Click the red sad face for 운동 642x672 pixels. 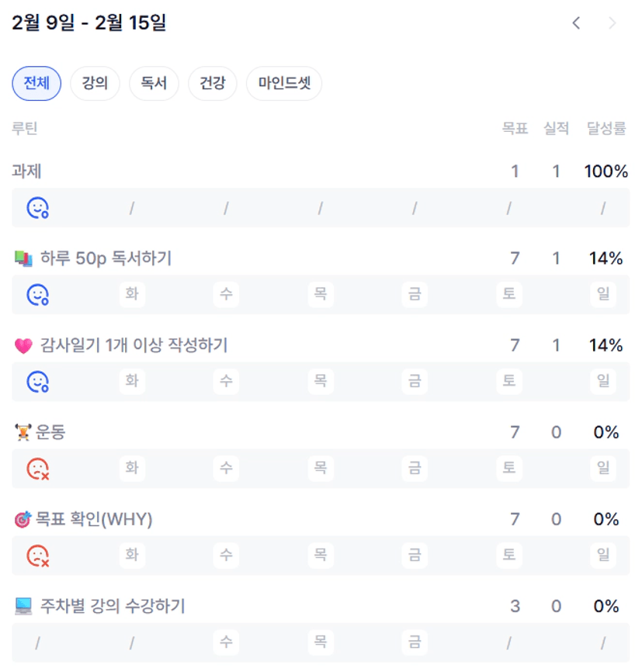coord(37,469)
